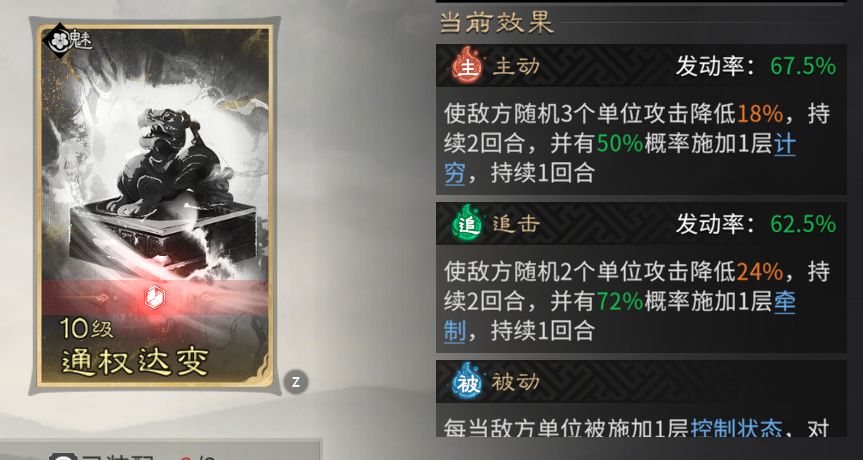Image resolution: width=863 pixels, height=460 pixels.
Task: Click the red 主 active skill icon
Action: click(467, 66)
